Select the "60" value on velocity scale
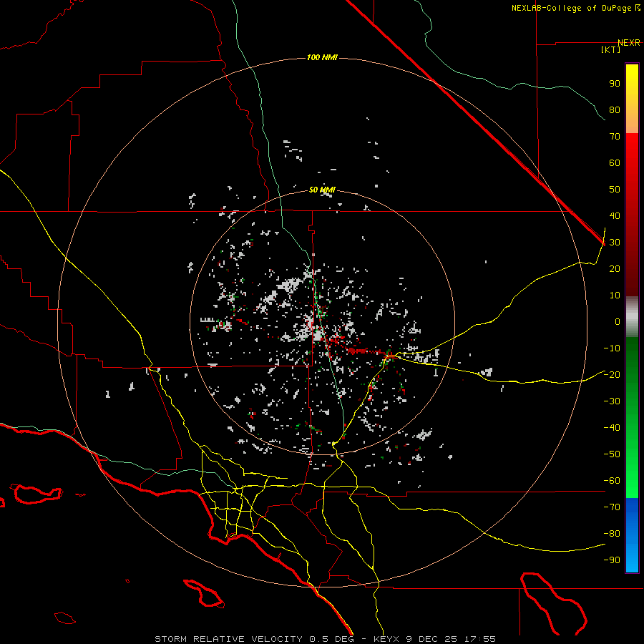 coord(615,163)
